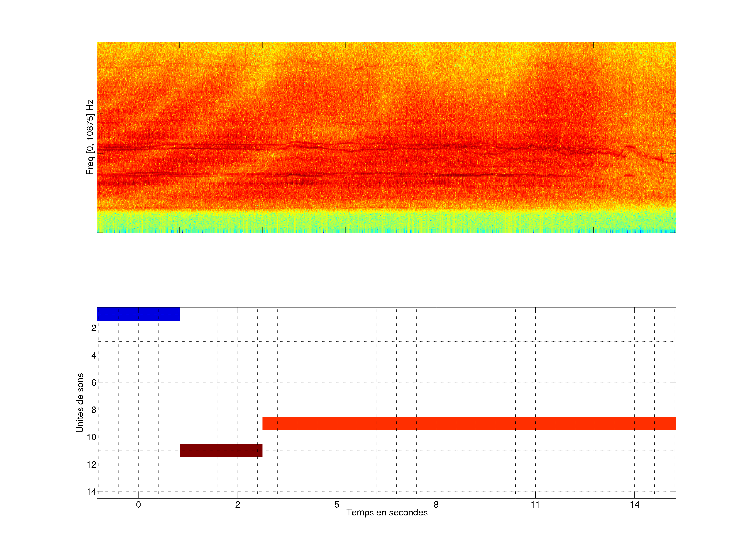Click the blue sound unit bar

138,314
